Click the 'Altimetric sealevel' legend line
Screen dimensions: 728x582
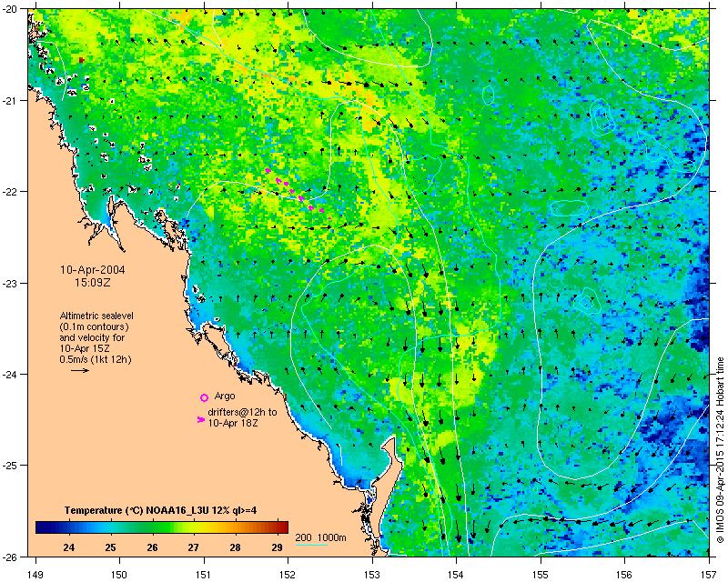(96, 316)
